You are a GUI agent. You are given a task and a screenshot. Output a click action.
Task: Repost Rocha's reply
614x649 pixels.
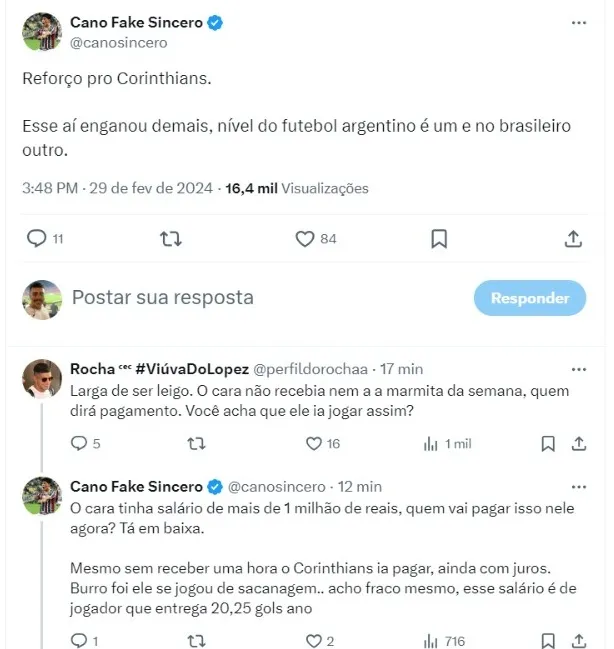[x=198, y=443]
